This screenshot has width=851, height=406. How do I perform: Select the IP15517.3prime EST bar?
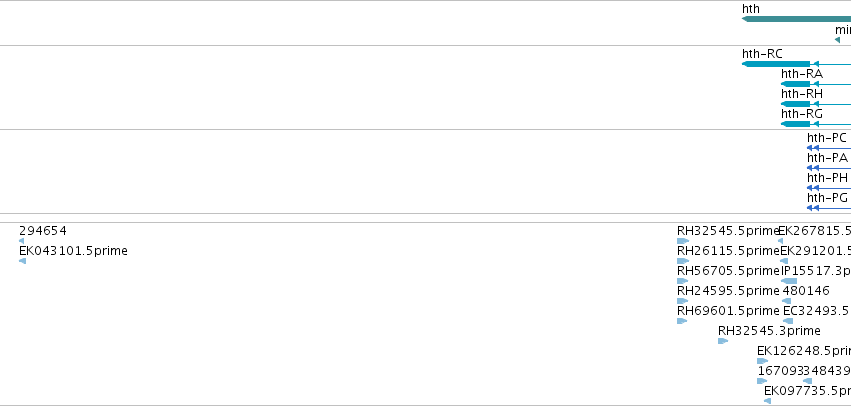(x=789, y=281)
